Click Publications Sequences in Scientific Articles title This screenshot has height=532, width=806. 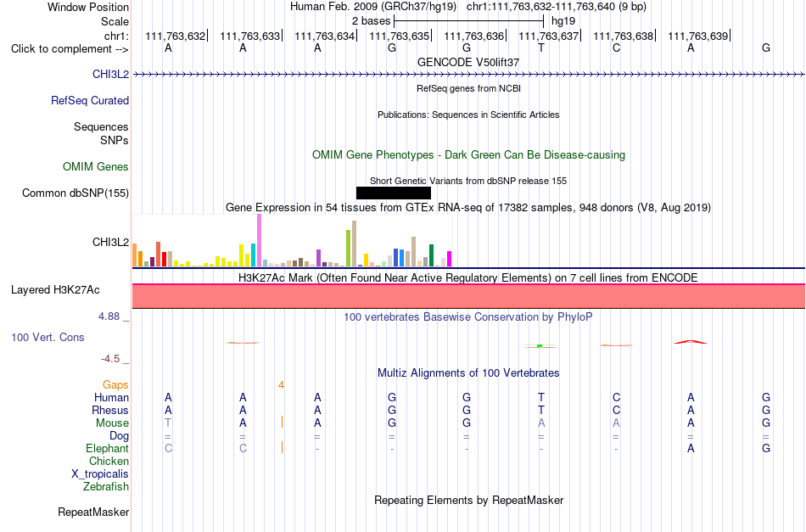point(468,115)
